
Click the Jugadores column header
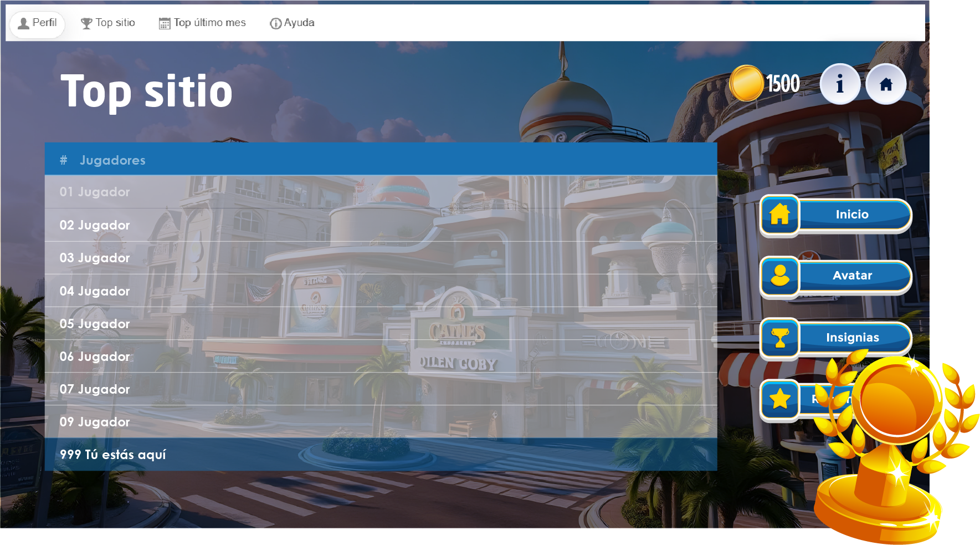(112, 160)
